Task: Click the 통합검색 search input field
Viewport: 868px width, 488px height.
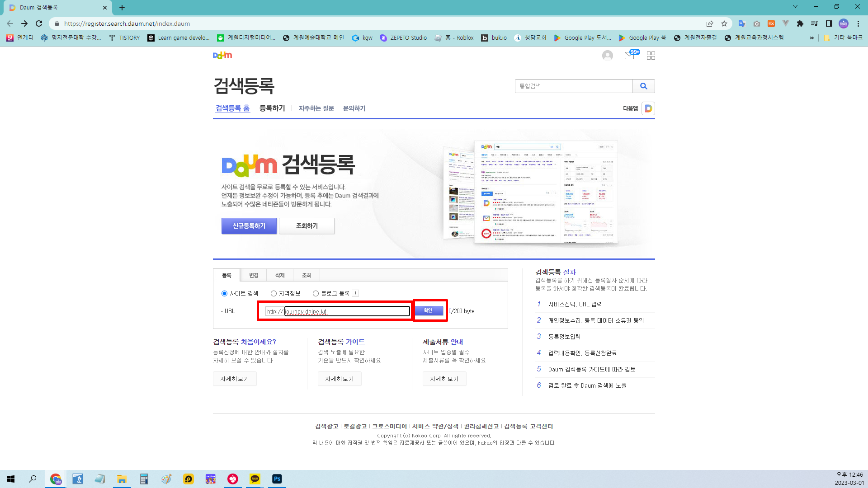Action: click(x=573, y=86)
